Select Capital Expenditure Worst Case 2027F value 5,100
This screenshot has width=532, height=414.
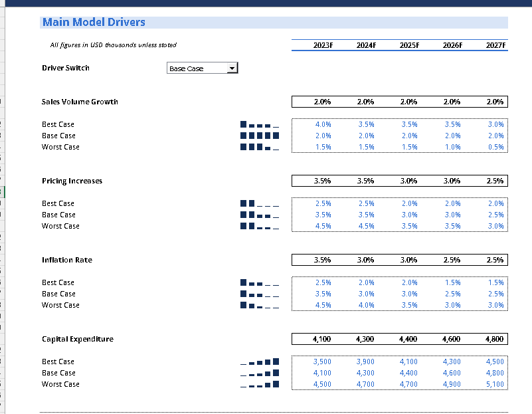point(495,384)
